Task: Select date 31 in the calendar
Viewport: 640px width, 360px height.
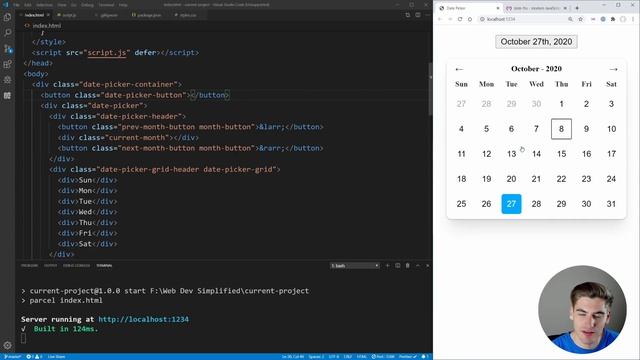Action: [611, 204]
